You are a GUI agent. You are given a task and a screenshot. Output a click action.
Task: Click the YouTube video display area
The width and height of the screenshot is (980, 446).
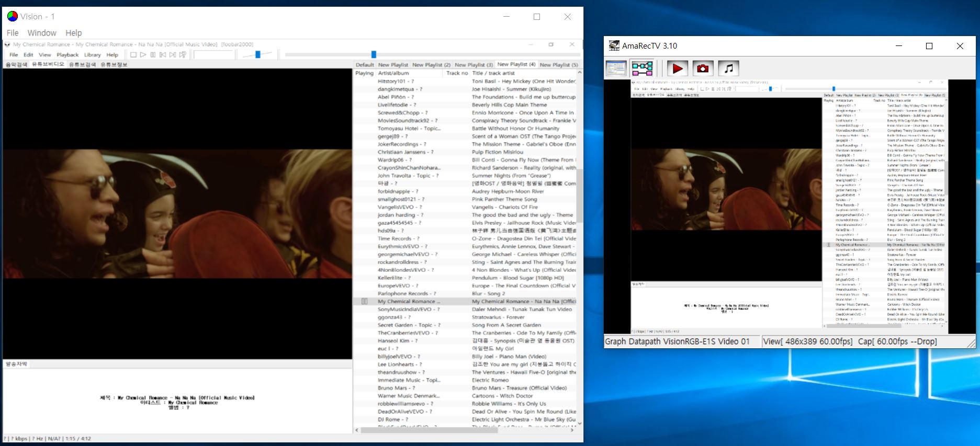(177, 214)
